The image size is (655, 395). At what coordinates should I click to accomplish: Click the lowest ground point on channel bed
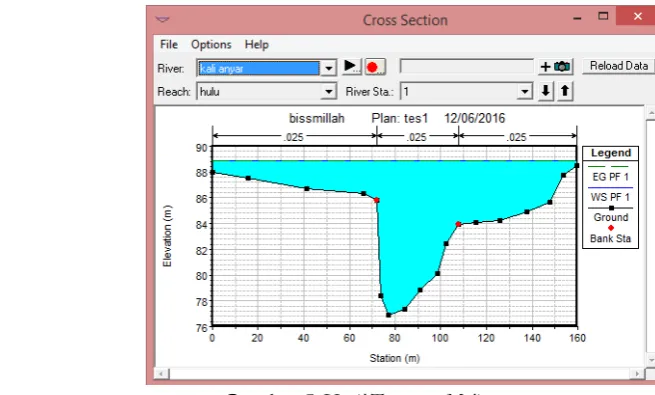coord(388,315)
